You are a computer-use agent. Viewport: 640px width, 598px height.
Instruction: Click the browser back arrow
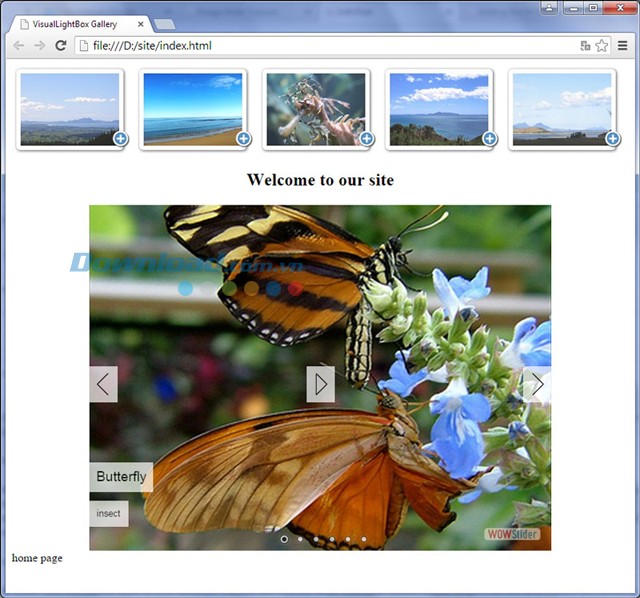[19, 45]
